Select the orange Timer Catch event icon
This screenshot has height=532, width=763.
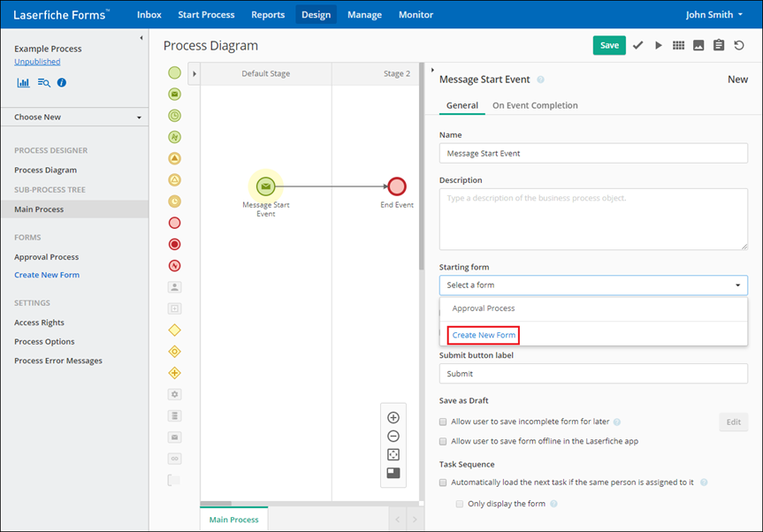[x=175, y=201]
